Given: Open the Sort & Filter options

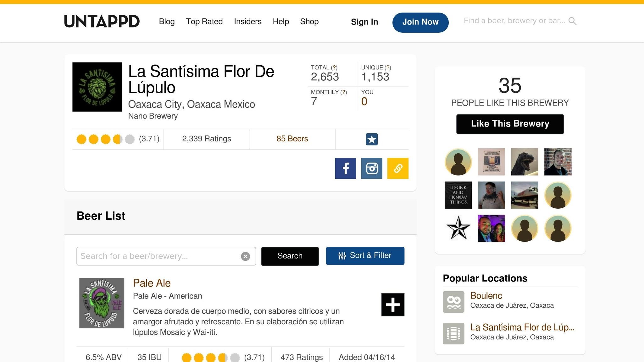Looking at the screenshot, I should point(365,256).
